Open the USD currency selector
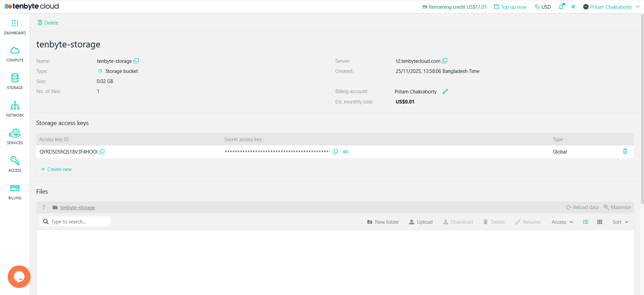644x295 pixels. 543,7
